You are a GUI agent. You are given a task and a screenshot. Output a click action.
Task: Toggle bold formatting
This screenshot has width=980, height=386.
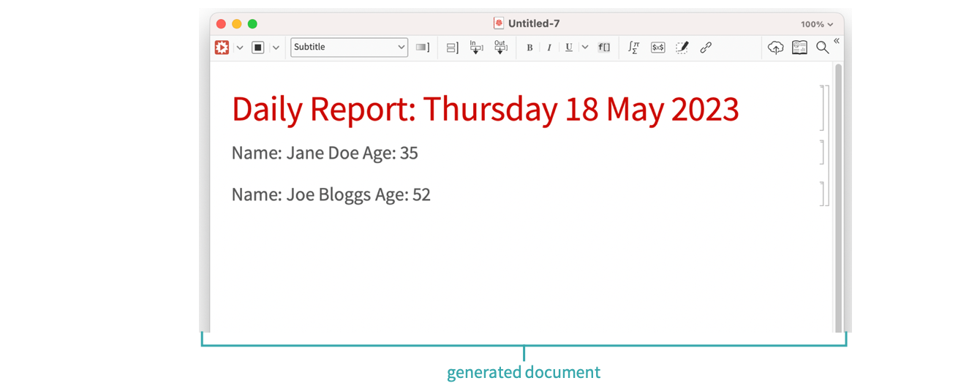[x=529, y=48]
